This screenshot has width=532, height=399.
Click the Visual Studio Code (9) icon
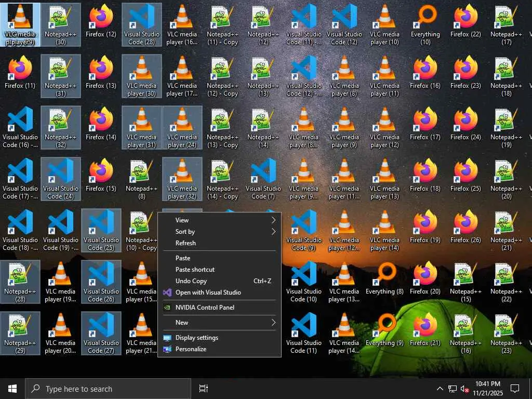pos(303,230)
